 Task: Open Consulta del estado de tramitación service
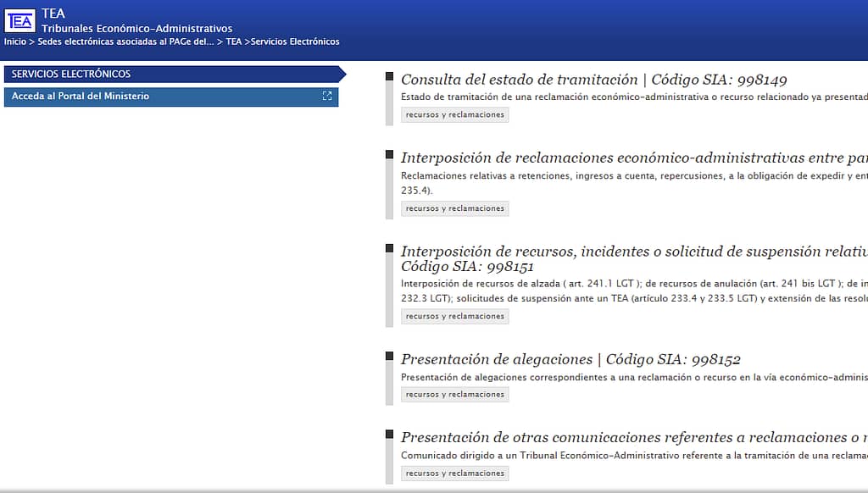[x=519, y=80]
